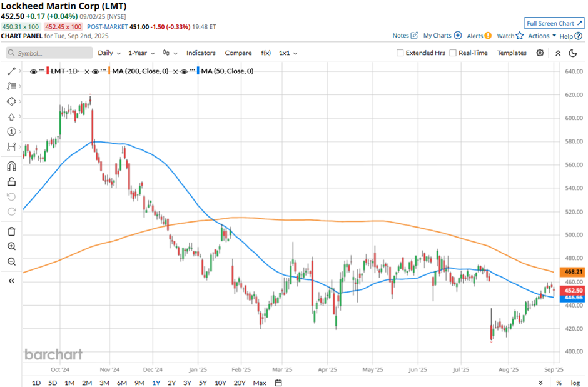588x387 pixels.
Task: Switch to dark mode moon icon
Action: coord(572,53)
